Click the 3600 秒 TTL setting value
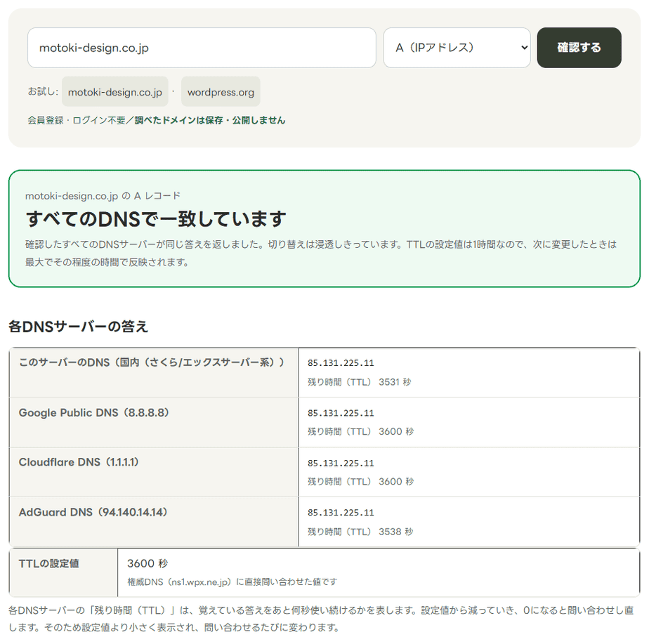 click(147, 564)
